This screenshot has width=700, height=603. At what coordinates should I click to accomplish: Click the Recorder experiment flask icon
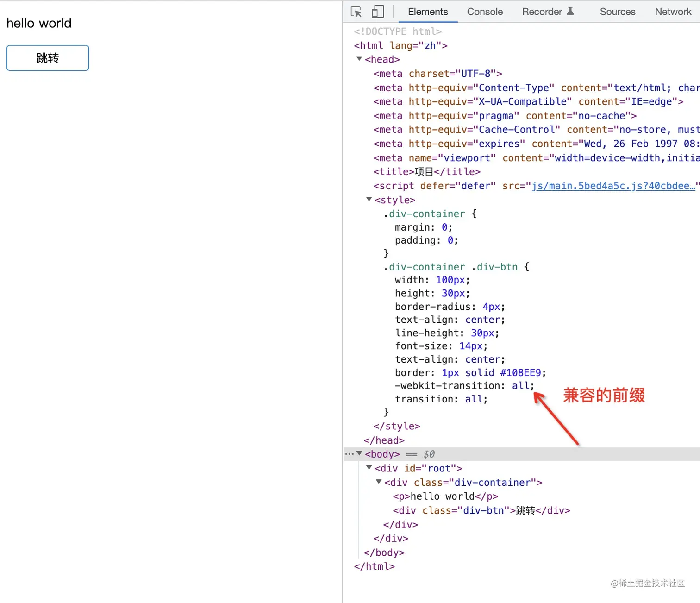click(570, 11)
